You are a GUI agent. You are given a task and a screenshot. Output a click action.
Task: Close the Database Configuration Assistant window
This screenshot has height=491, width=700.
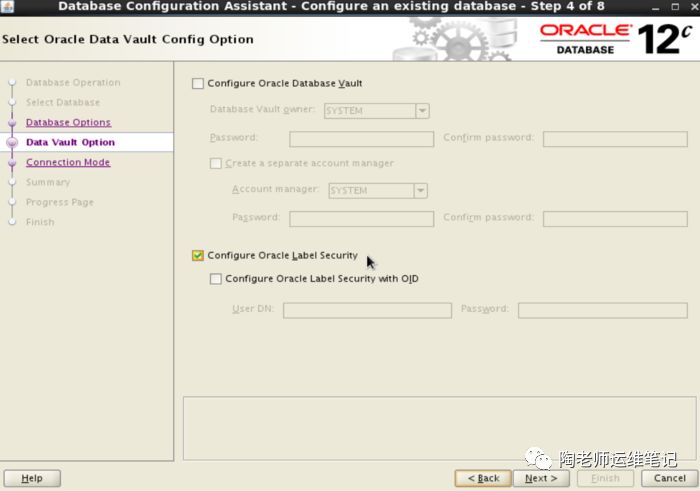pyautogui.click(x=694, y=7)
